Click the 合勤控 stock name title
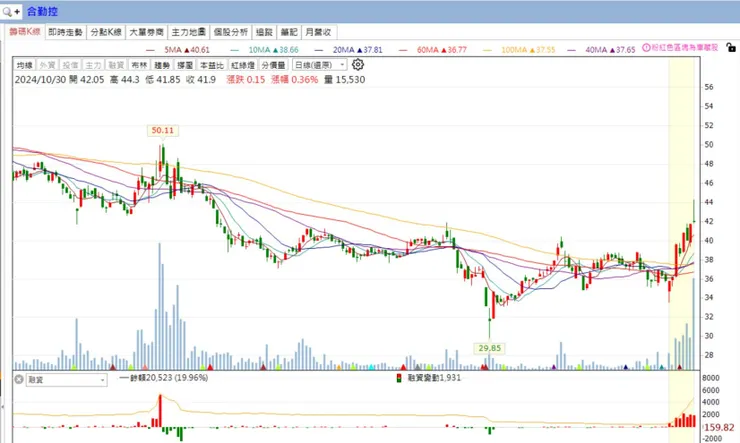740x443 pixels. coord(42,11)
